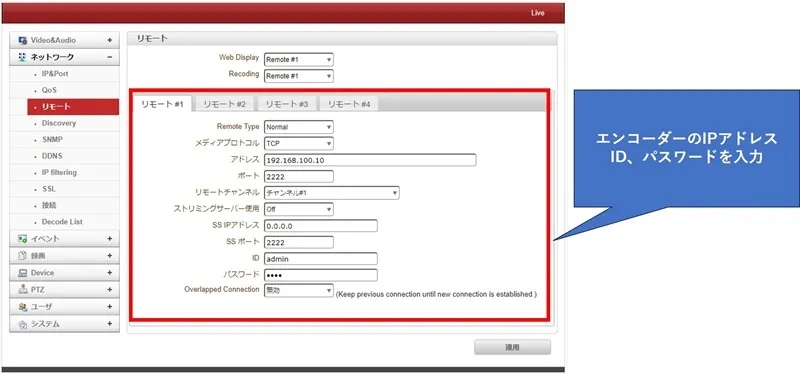800x374 pixels.
Task: Click the アドレス field with 192.168.100.10
Action: pos(370,160)
